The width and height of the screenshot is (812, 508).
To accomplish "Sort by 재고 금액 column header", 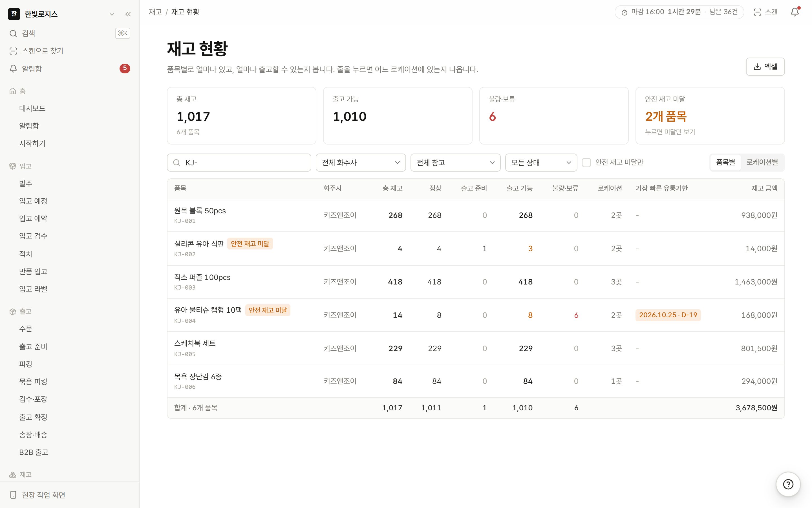I will coord(764,188).
